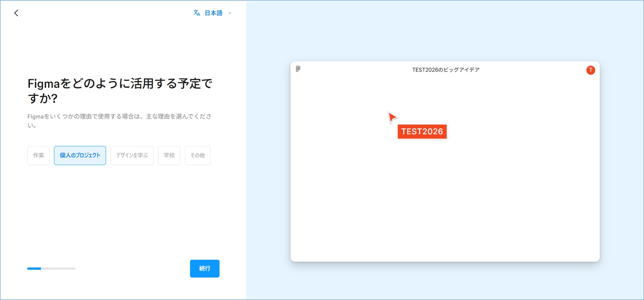Click the translate language icon

coord(197,13)
